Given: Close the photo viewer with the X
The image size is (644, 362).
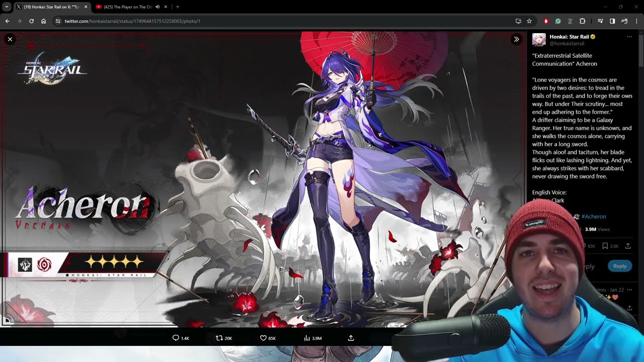Looking at the screenshot, I should (10, 39).
